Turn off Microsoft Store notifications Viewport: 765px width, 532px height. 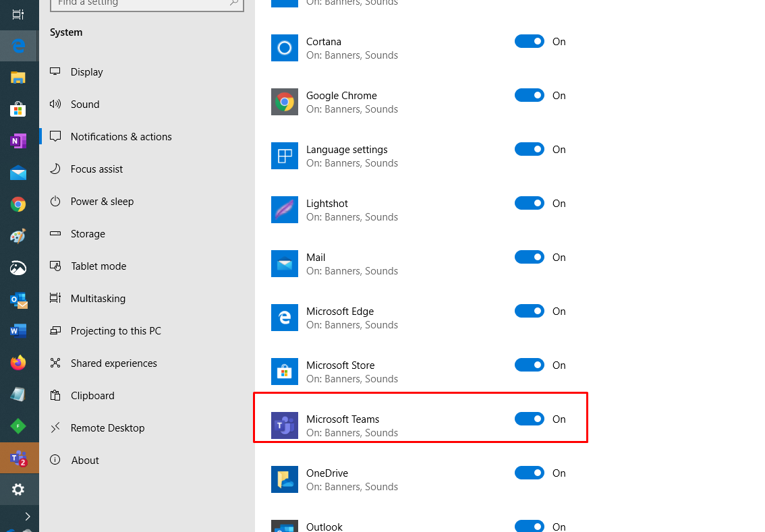point(530,365)
